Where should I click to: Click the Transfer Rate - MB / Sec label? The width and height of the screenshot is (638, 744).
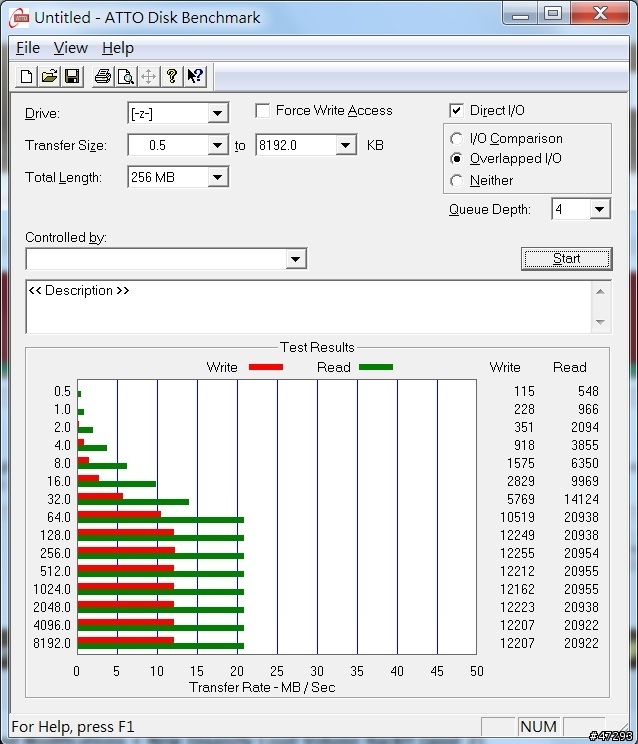click(x=262, y=688)
